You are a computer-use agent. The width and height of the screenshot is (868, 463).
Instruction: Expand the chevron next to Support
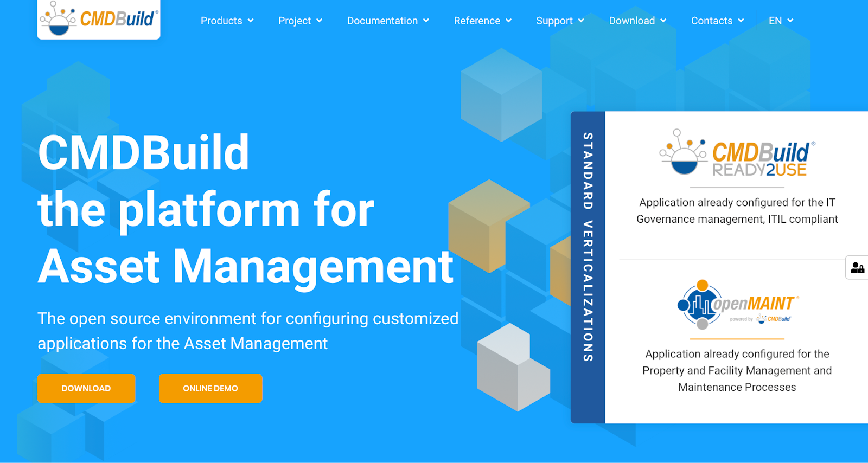click(582, 21)
